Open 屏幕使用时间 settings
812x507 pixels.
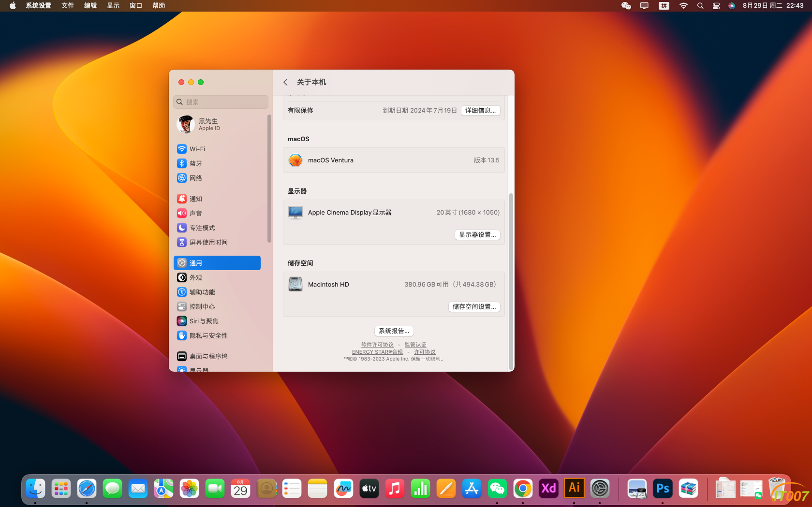[x=217, y=242]
